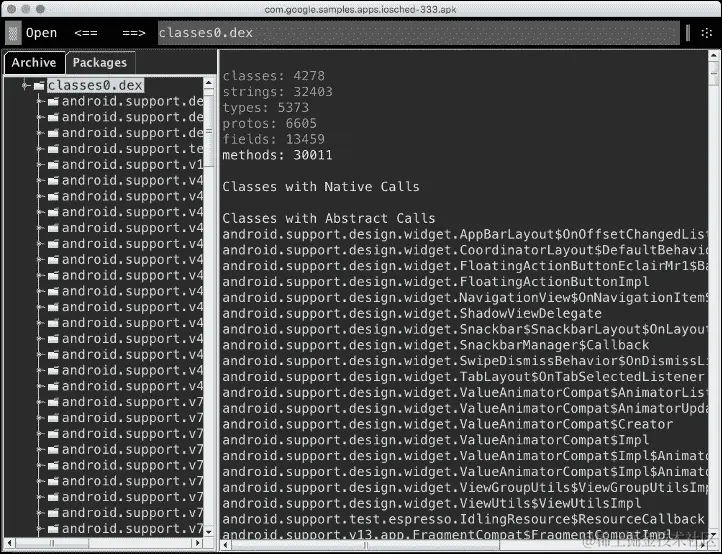
Task: Click the CoordinatorLayout$DefaultBehavior class line
Action: click(465, 250)
